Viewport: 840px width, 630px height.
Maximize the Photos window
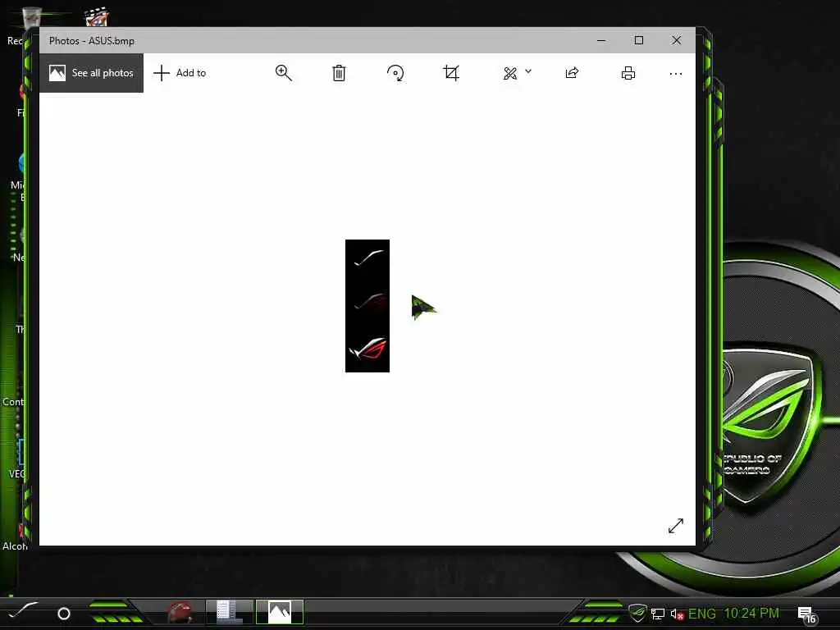[x=638, y=40]
